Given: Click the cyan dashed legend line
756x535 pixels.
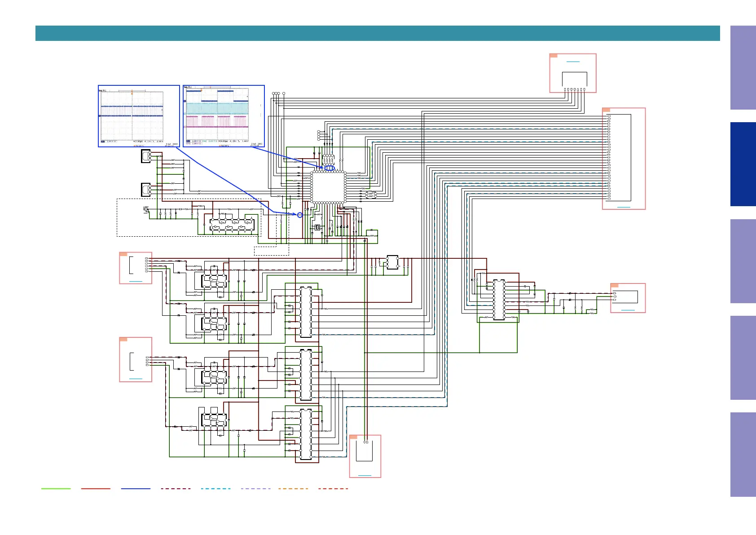Looking at the screenshot, I should pos(215,489).
